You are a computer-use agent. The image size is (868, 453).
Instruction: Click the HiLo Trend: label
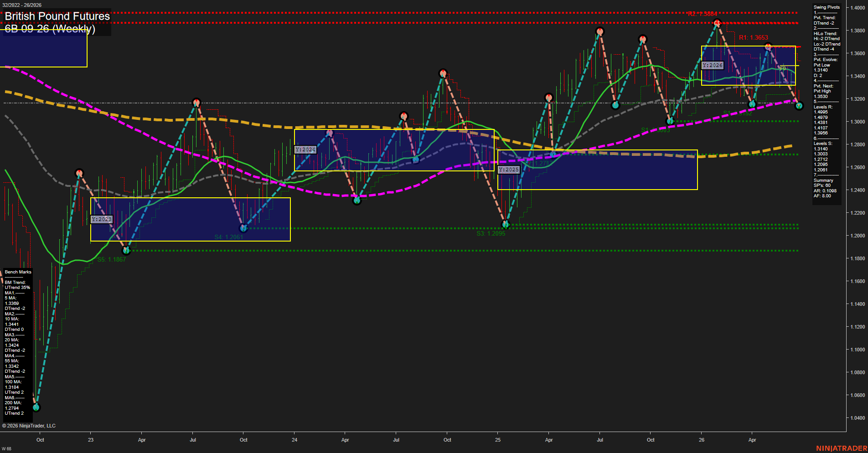[x=826, y=34]
